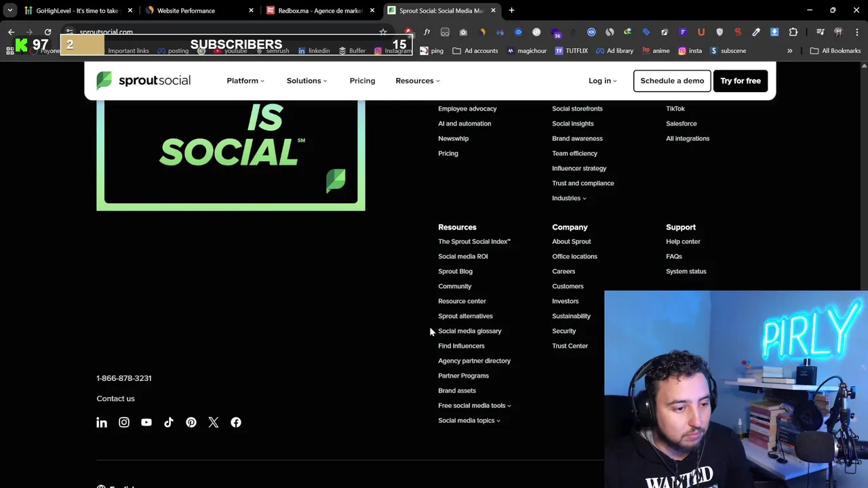Open the Social media glossary link
This screenshot has width=868, height=488.
[x=469, y=331]
